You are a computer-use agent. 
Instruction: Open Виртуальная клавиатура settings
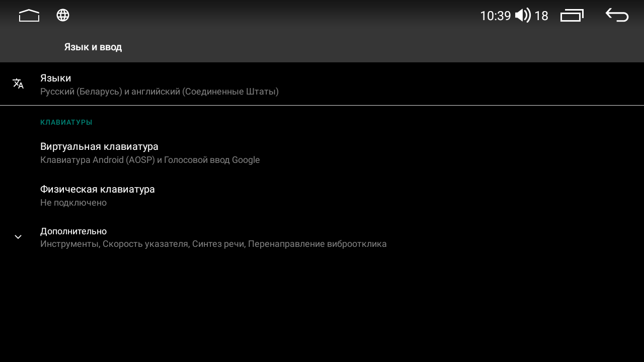pos(322,153)
